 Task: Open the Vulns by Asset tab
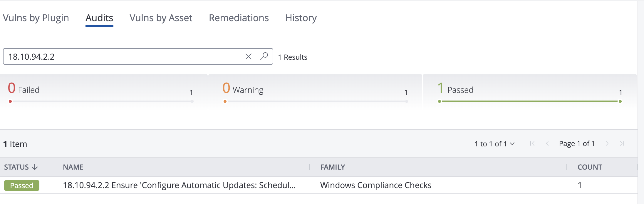point(161,18)
